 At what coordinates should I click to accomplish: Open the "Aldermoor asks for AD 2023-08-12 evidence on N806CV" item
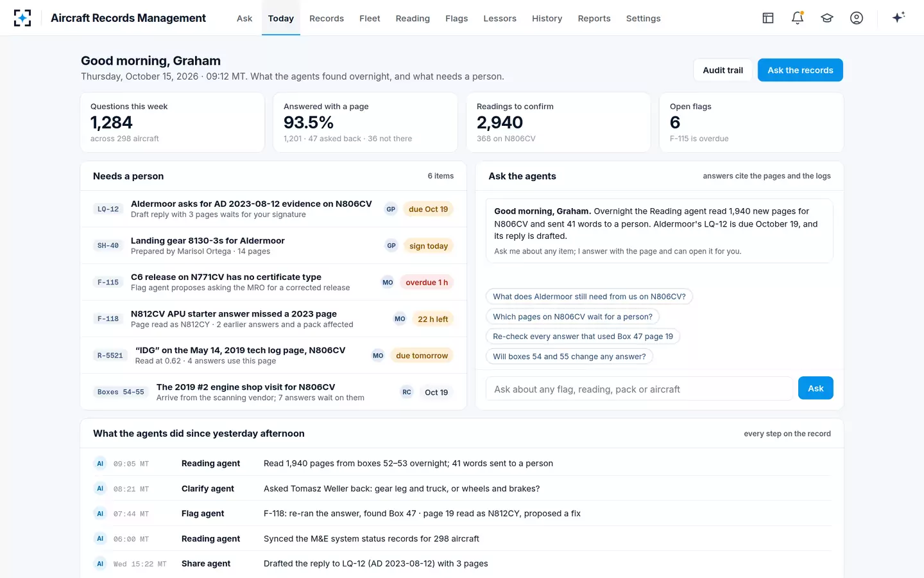tap(273, 209)
